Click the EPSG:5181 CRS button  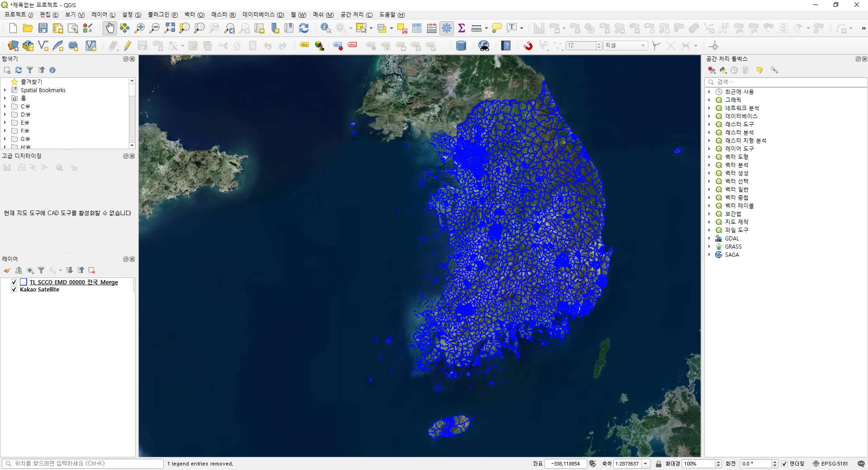tap(830, 464)
